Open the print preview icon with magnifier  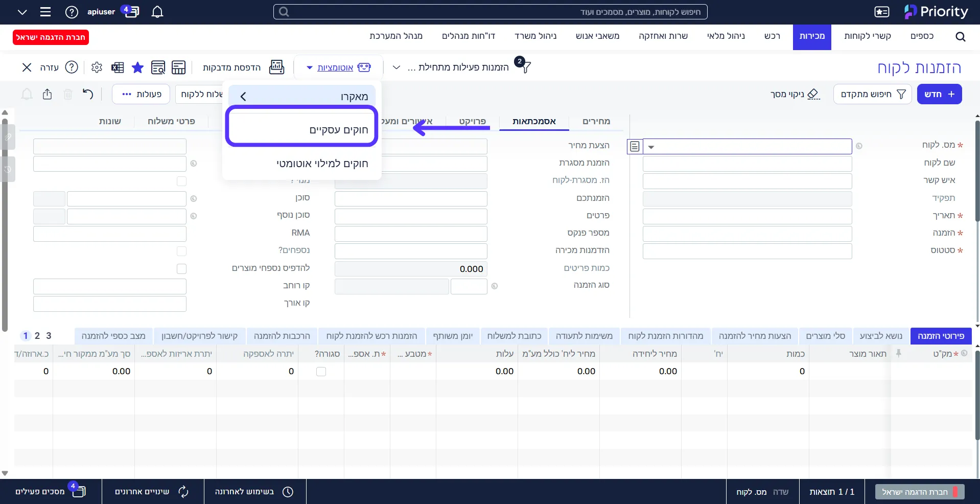tap(158, 67)
